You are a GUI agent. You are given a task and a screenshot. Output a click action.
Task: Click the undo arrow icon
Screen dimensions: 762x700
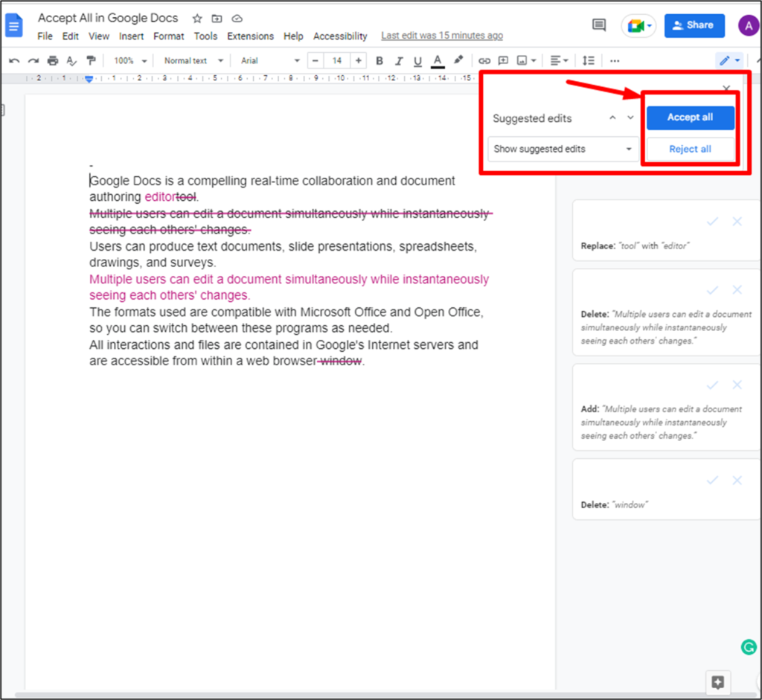(x=14, y=61)
